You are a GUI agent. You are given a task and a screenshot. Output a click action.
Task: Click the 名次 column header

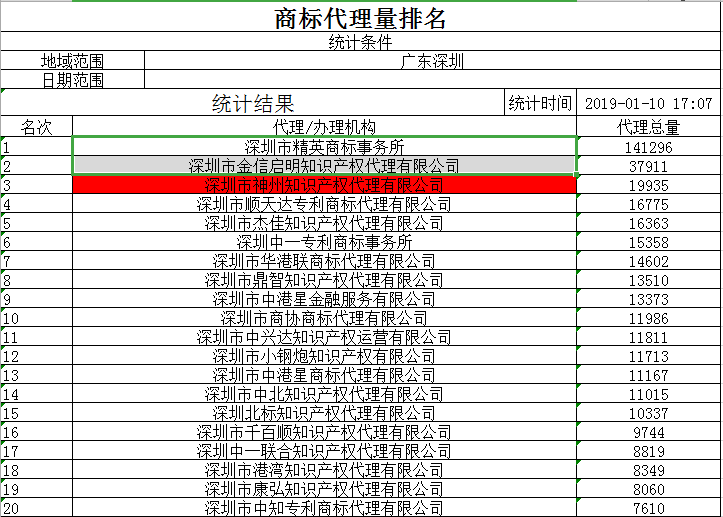[x=37, y=127]
